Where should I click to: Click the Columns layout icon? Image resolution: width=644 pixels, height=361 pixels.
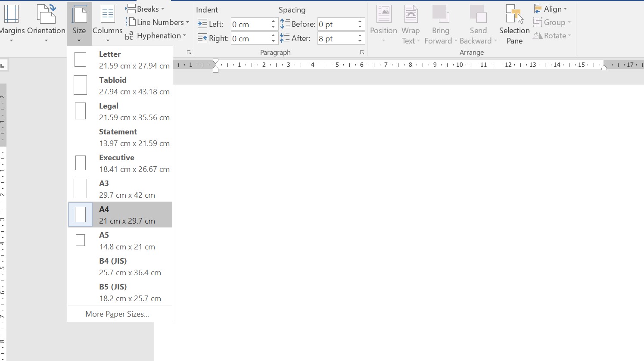[x=107, y=15]
